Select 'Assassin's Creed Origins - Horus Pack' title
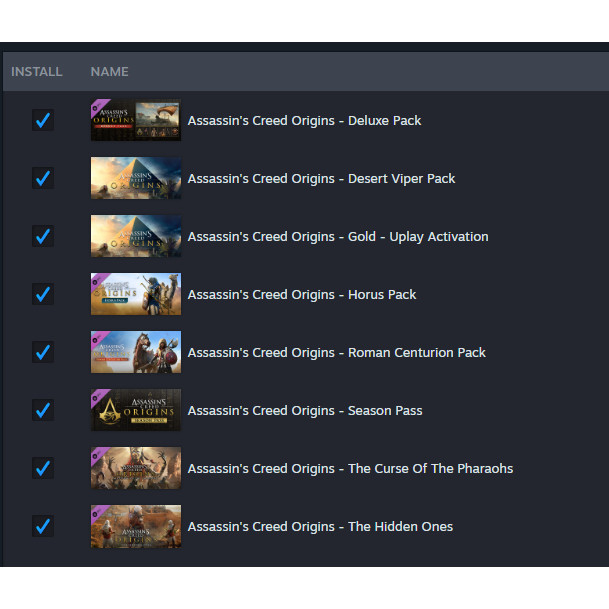The image size is (609, 609). click(x=302, y=295)
